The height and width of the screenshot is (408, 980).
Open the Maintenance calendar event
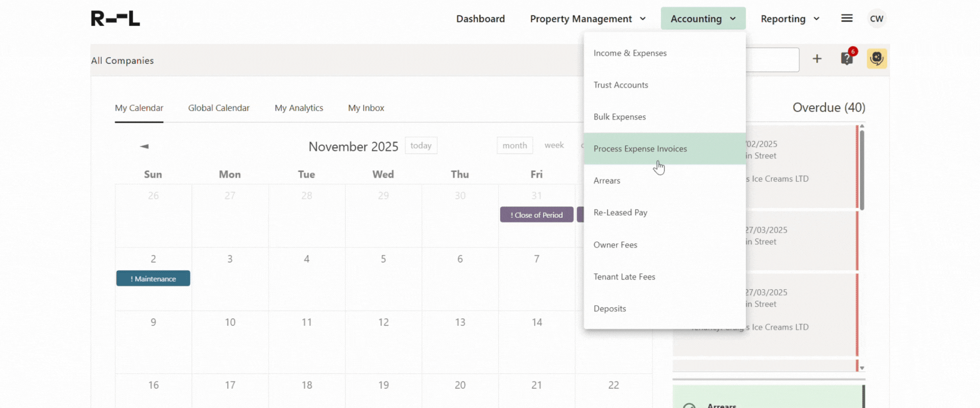click(x=153, y=279)
